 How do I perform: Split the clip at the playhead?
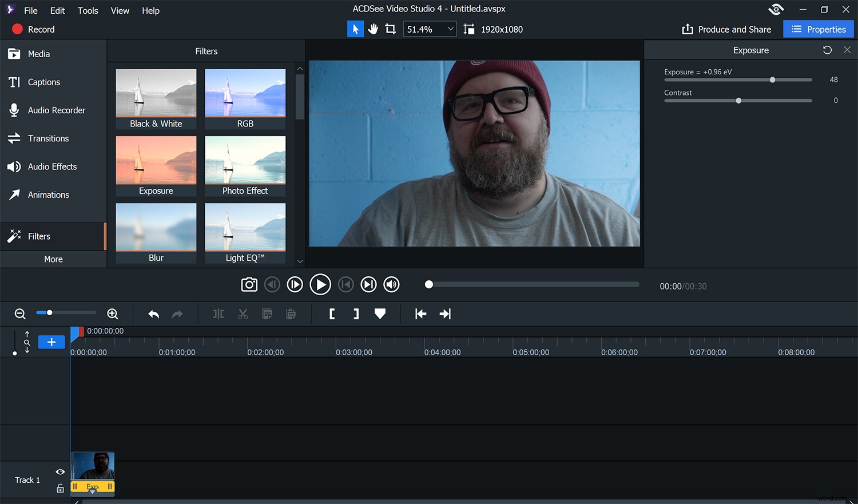218,313
